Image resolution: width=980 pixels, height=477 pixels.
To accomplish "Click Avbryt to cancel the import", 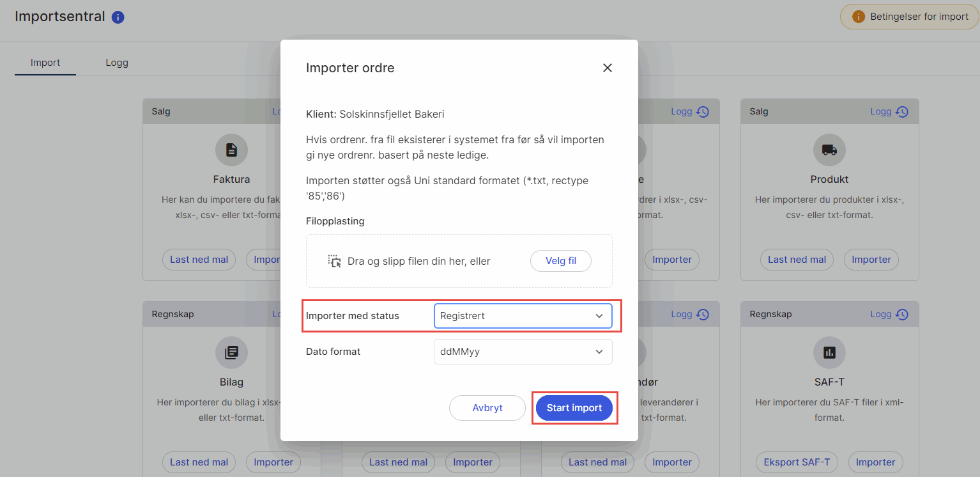I will 487,408.
